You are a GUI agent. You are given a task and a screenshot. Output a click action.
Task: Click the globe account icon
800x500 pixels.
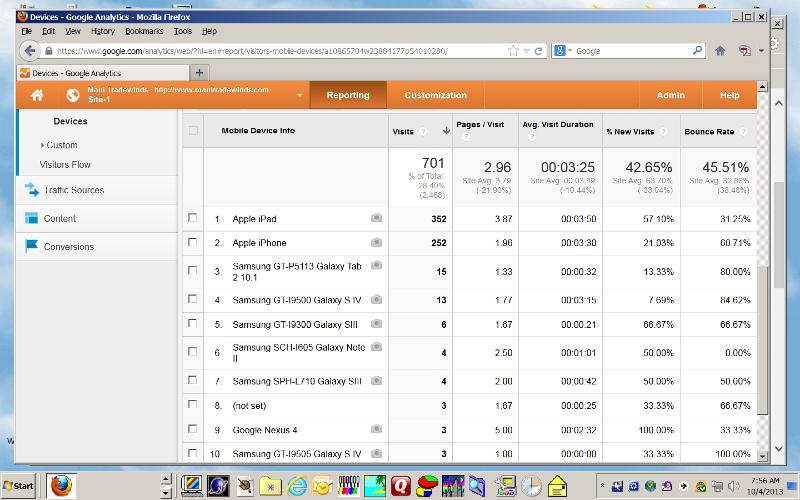(73, 95)
